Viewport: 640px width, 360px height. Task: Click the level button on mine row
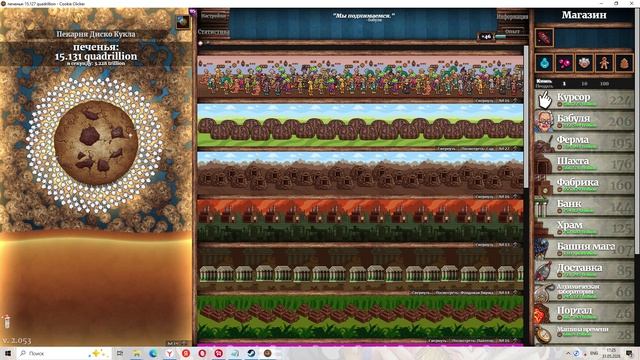coord(504,197)
